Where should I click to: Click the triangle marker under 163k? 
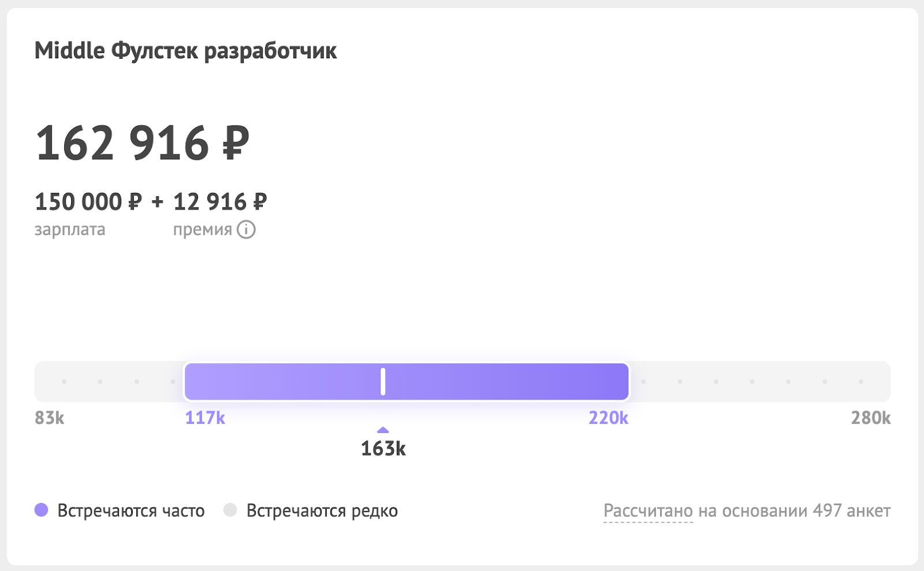pyautogui.click(x=383, y=430)
